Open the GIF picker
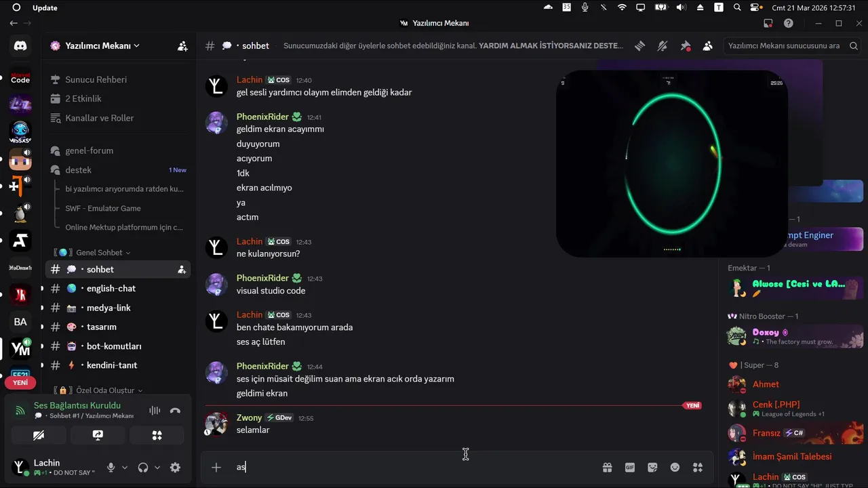This screenshot has width=868, height=488. [x=630, y=467]
